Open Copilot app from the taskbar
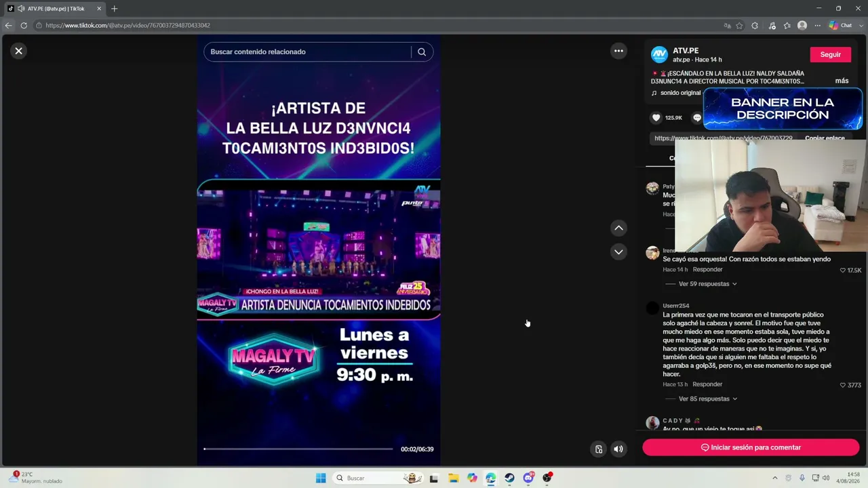 472,478
